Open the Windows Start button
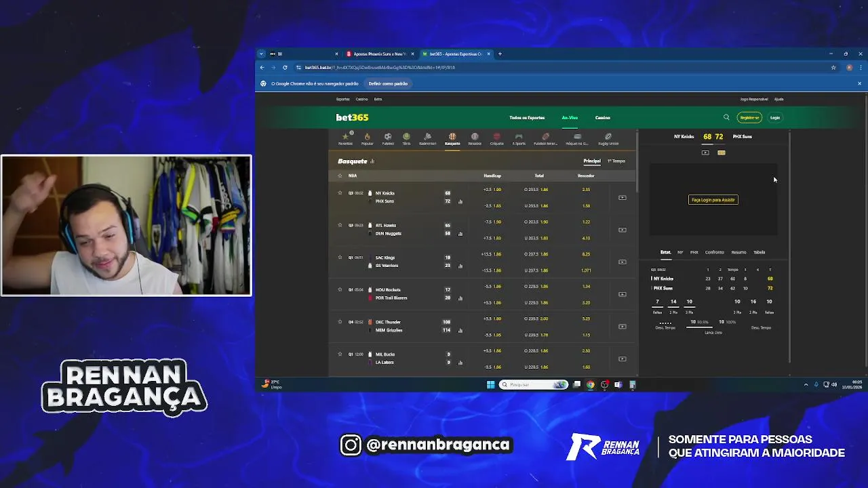Image resolution: width=868 pixels, height=488 pixels. pyautogui.click(x=490, y=384)
